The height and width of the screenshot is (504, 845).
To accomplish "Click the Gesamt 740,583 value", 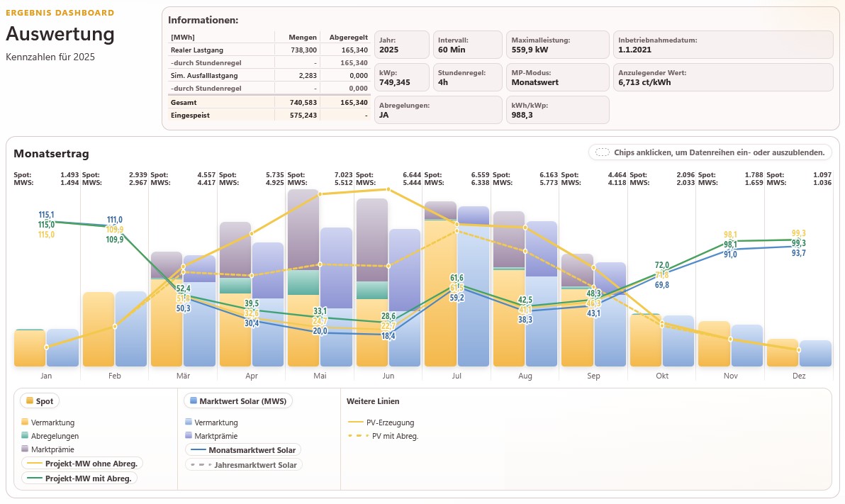I will [303, 102].
